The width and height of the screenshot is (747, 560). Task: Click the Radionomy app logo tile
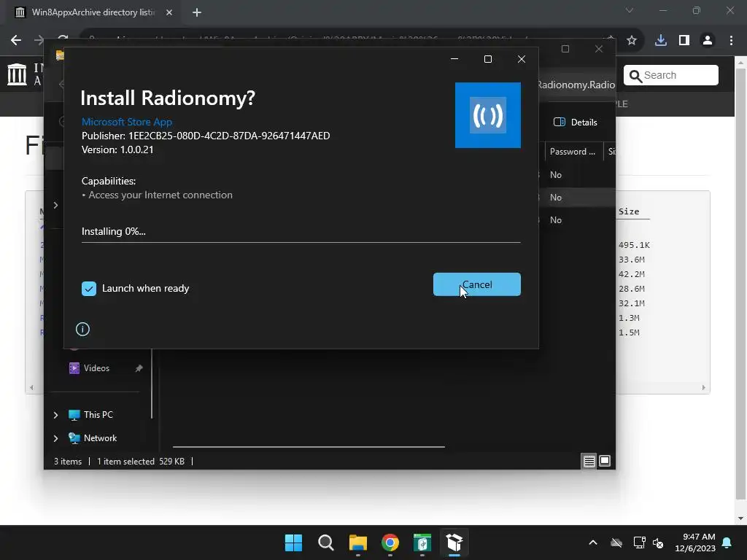488,115
